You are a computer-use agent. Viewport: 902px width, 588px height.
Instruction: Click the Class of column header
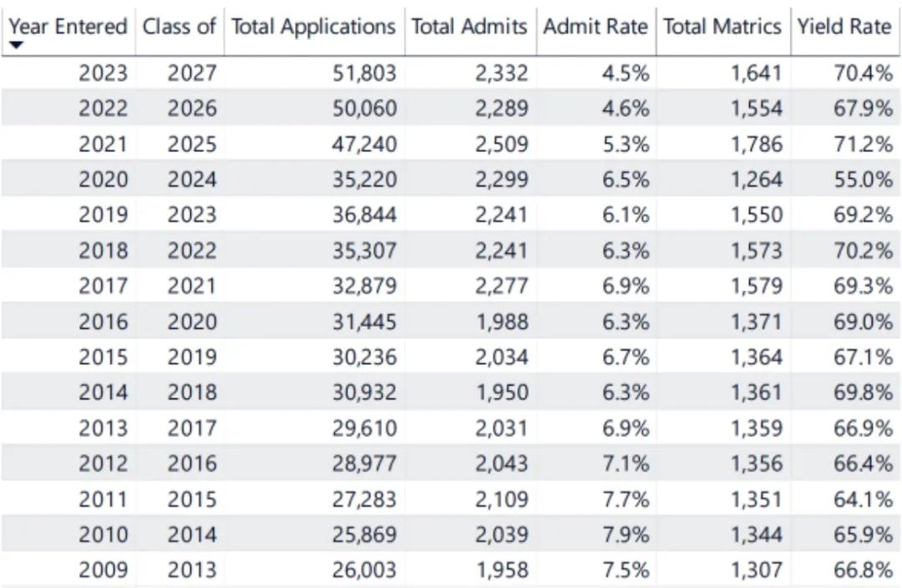(179, 27)
